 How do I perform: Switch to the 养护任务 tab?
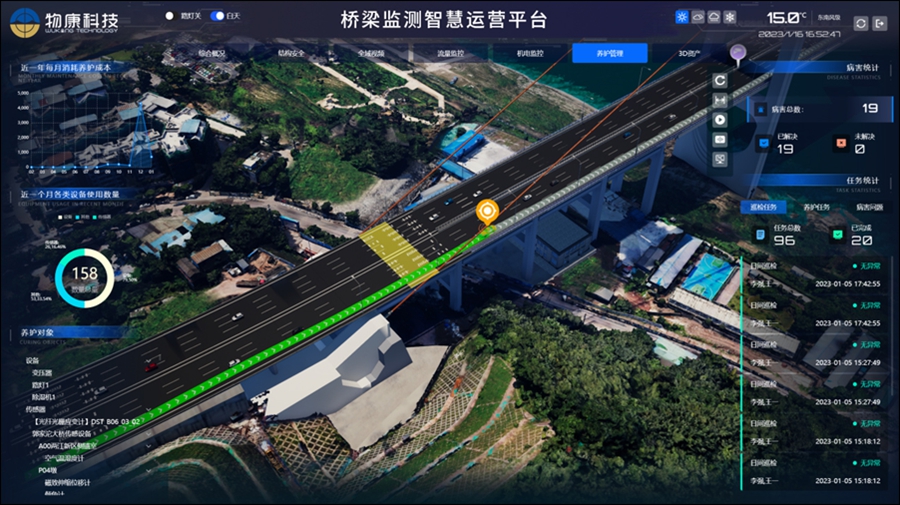click(x=817, y=207)
